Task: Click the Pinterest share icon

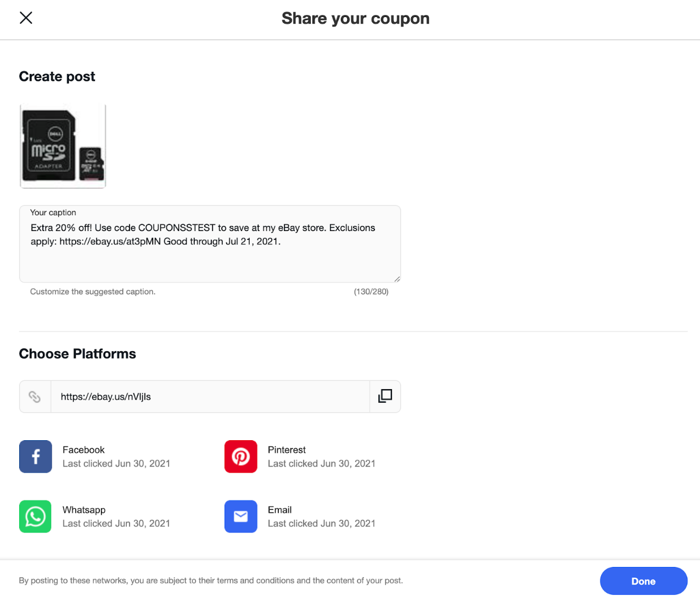Action: 241,457
